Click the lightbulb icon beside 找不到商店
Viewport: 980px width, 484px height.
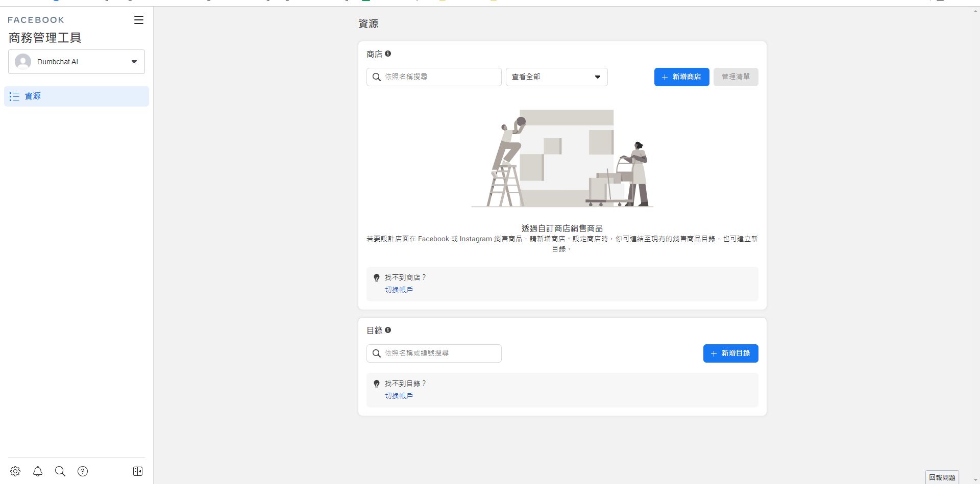377,278
